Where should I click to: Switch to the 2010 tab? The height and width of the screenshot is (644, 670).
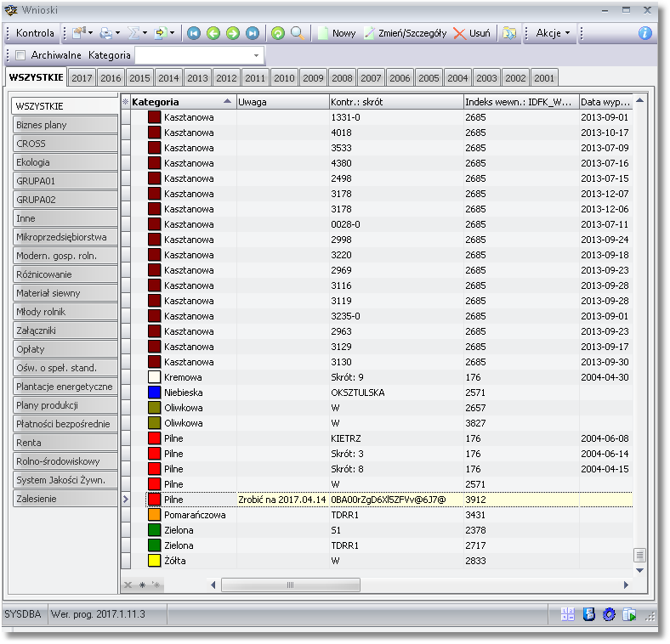pyautogui.click(x=284, y=78)
